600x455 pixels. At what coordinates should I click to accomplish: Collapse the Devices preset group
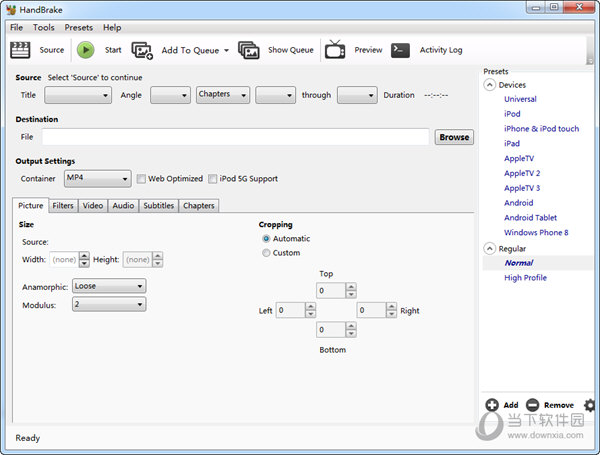tap(490, 85)
